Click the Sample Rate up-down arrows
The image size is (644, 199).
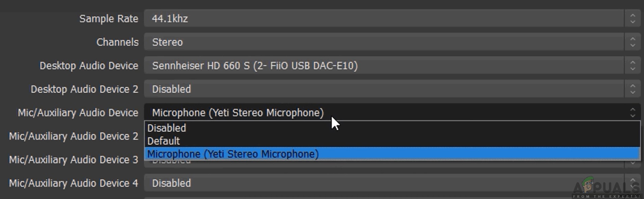tap(633, 19)
